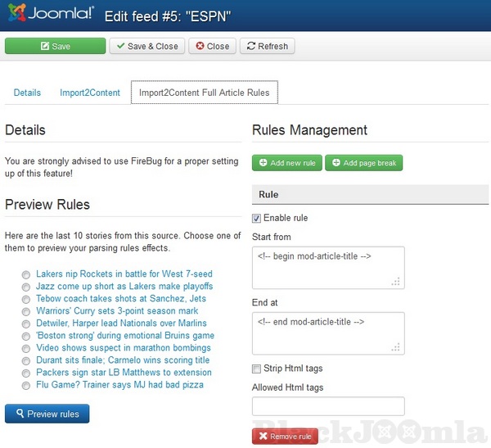Click the Joomla logo in header
Screen dimensions: 491x448
pyautogui.click(x=49, y=14)
